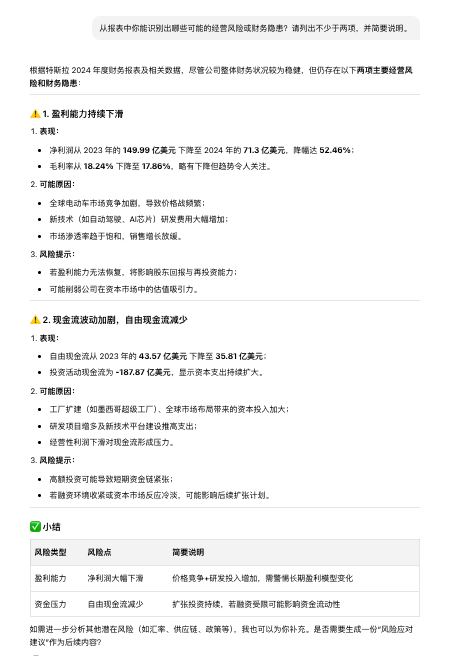Click the heading 1. 盈利能力持续下滑
462x656 pixels.
pyautogui.click(x=82, y=113)
